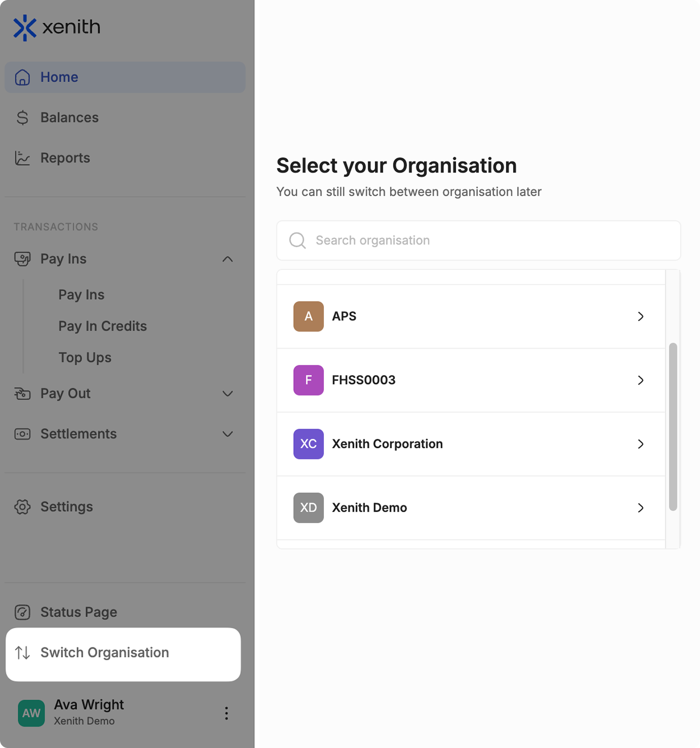
Task: Click the arrow on the APS row
Action: (641, 316)
